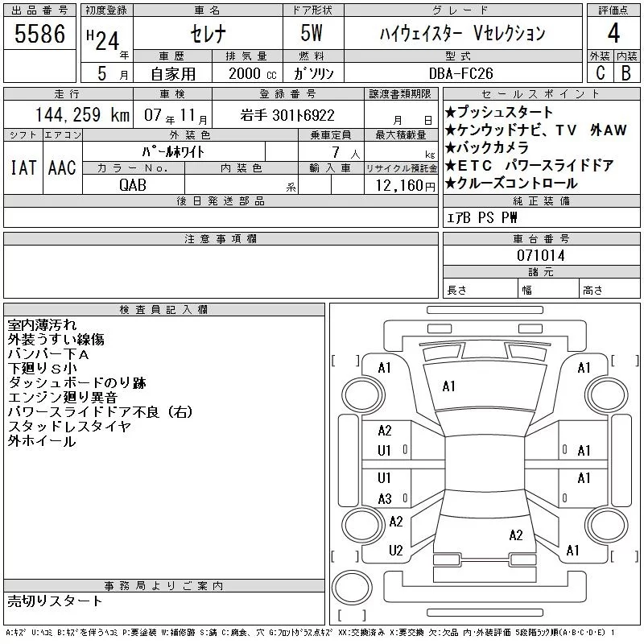Select the mileage 144,259 km

coord(83,114)
